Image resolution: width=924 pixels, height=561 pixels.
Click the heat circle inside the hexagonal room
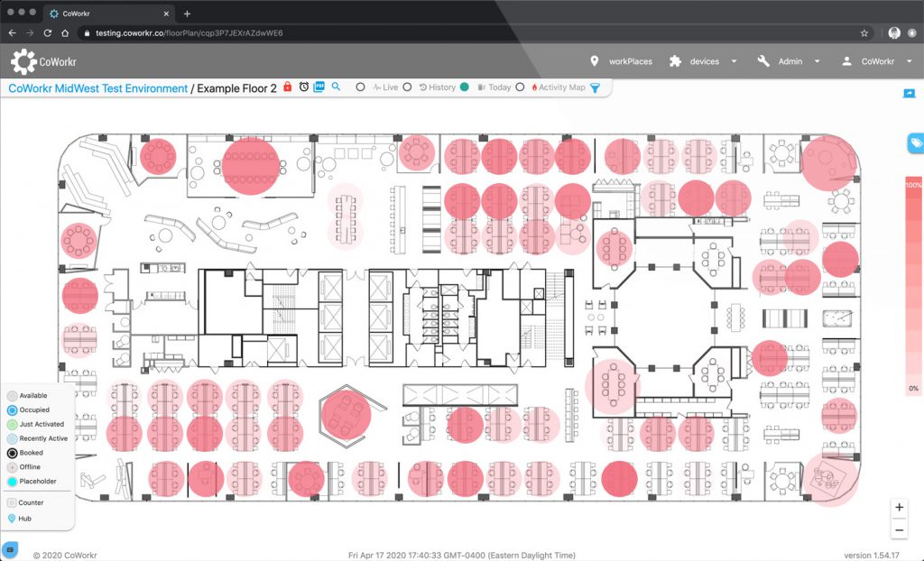[x=346, y=415]
